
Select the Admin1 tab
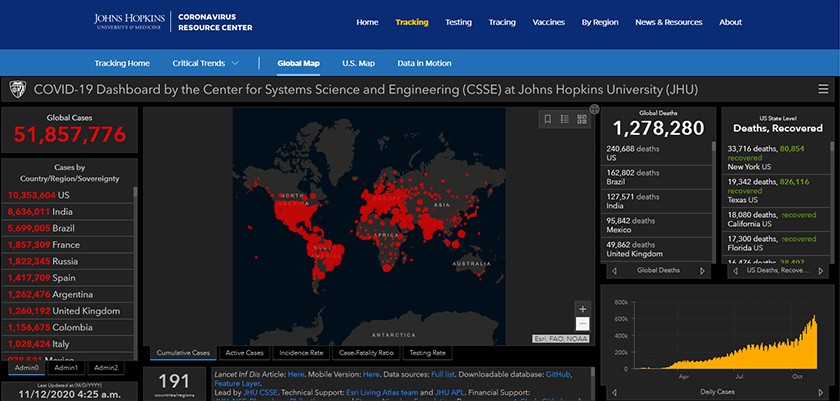[66, 368]
